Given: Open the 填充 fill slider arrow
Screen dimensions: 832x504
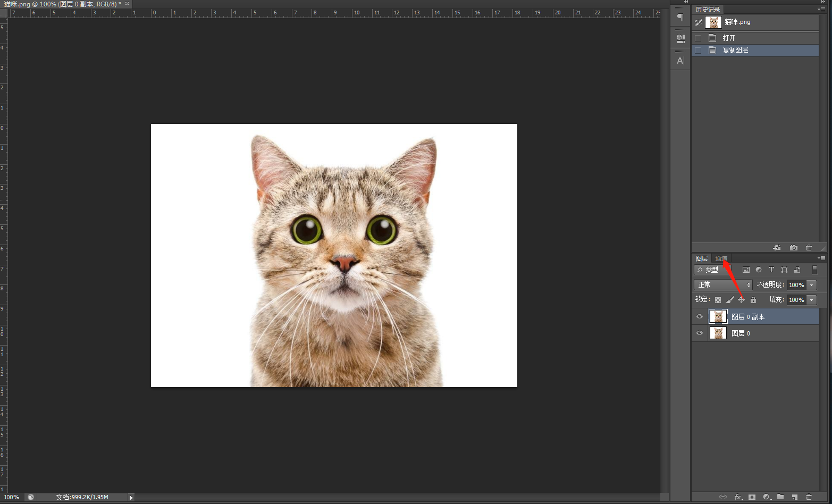Looking at the screenshot, I should [811, 300].
